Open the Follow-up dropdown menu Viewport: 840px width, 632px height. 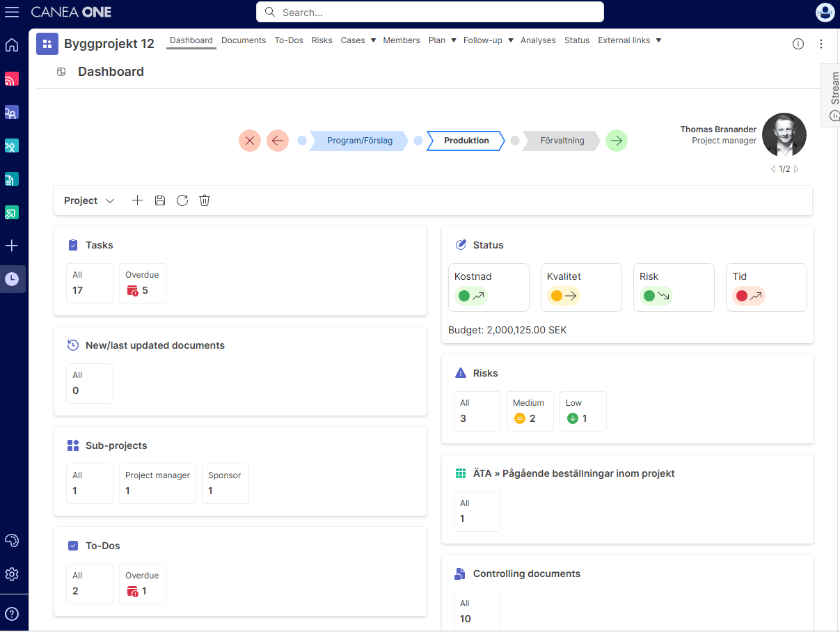488,40
